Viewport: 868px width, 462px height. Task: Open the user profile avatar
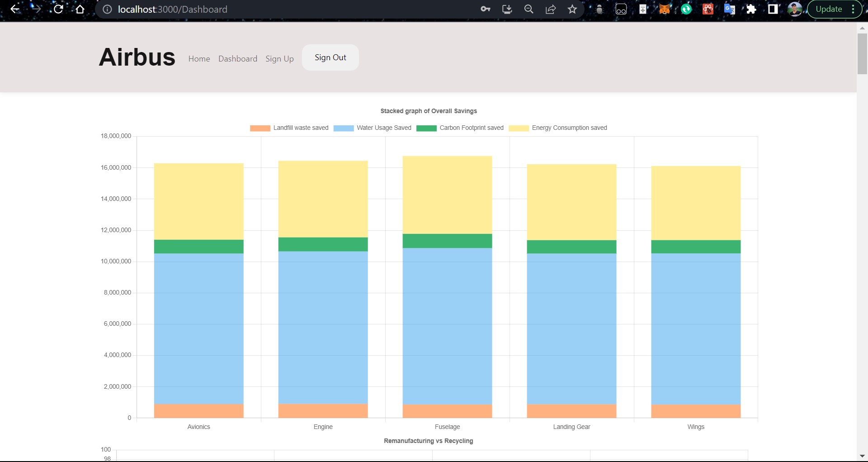[795, 9]
